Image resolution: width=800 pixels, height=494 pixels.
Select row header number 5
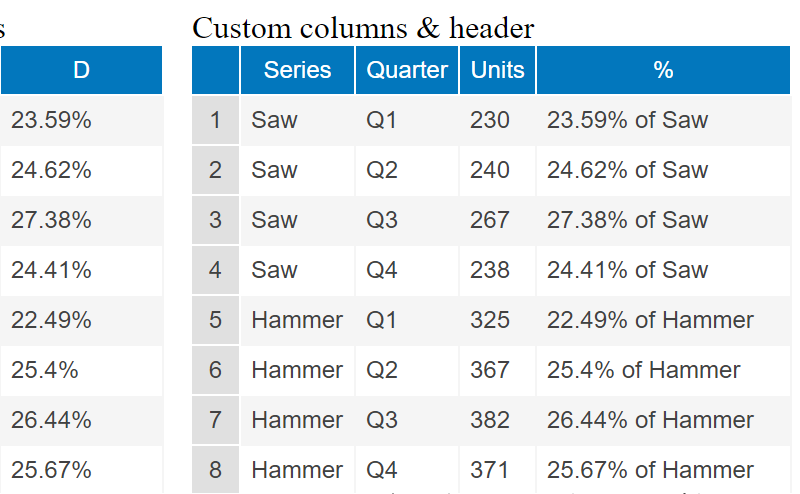215,320
